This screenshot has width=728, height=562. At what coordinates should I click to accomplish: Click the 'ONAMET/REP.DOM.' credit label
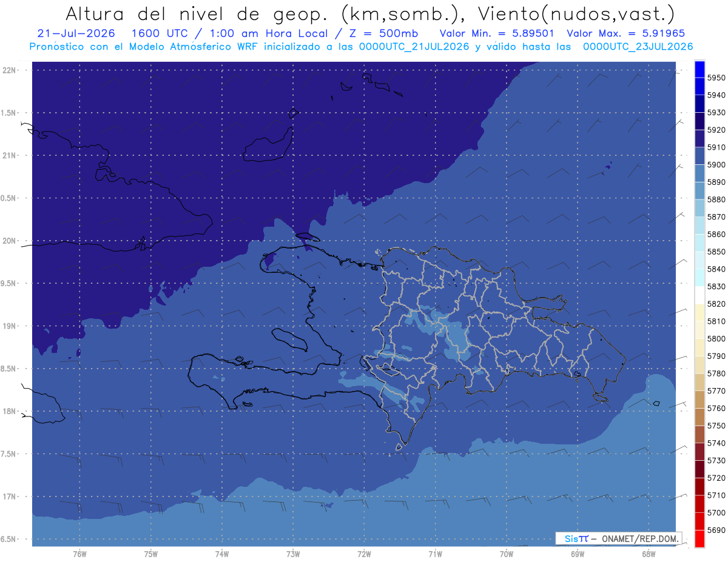[641, 538]
